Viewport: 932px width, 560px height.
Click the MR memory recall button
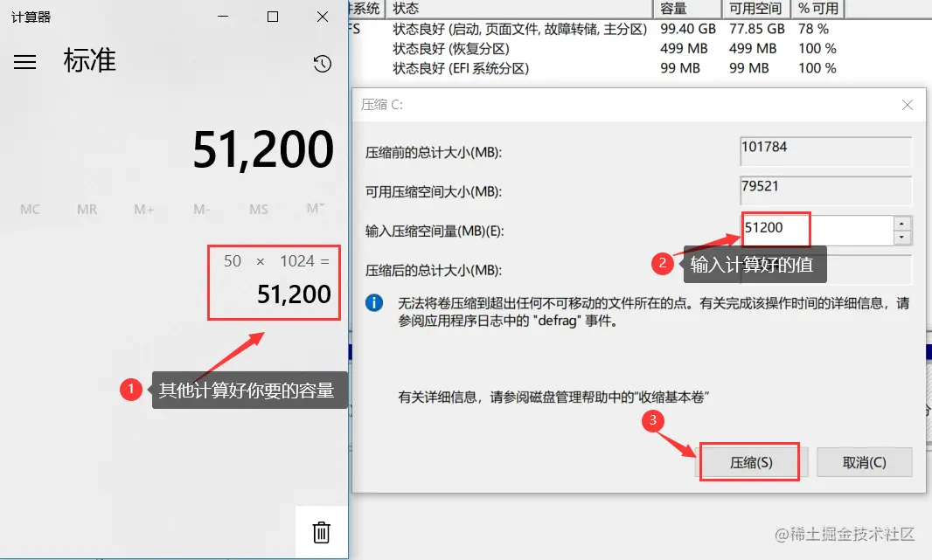click(87, 209)
